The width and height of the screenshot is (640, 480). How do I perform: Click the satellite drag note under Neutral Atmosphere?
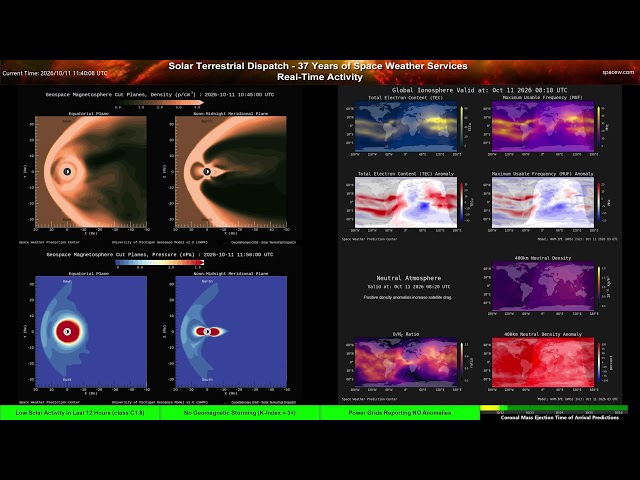point(407,298)
